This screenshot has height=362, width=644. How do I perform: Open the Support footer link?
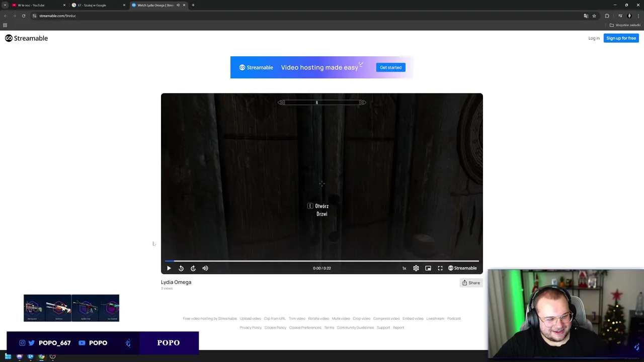383,327
